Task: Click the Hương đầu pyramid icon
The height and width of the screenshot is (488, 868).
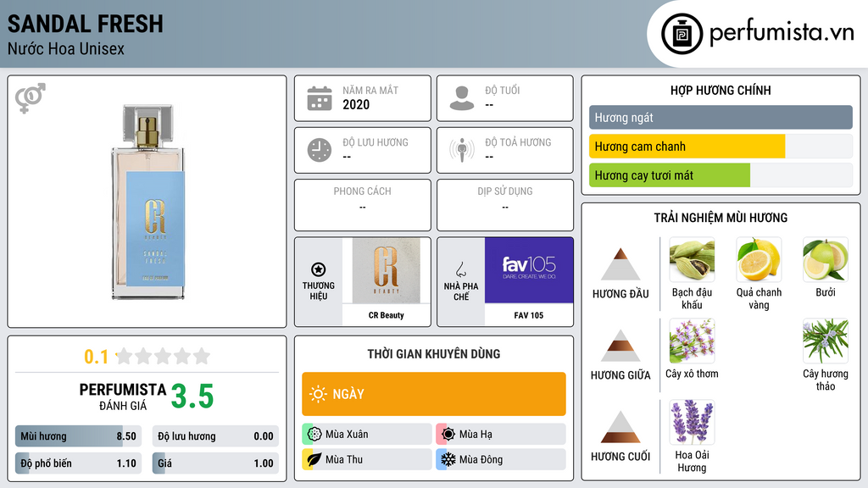Action: click(620, 264)
